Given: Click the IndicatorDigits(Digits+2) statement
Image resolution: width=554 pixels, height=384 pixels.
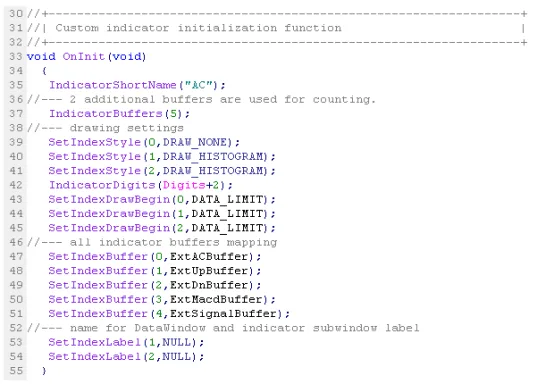Looking at the screenshot, I should tap(141, 185).
